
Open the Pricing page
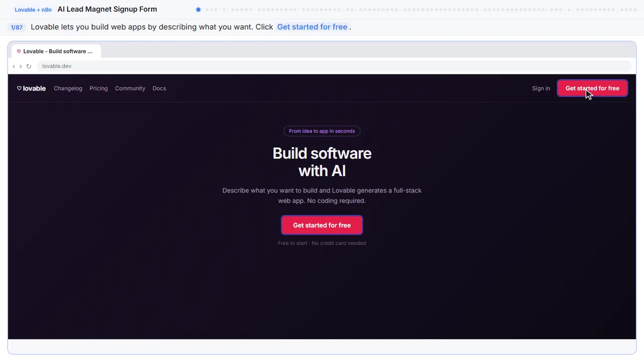coord(99,88)
